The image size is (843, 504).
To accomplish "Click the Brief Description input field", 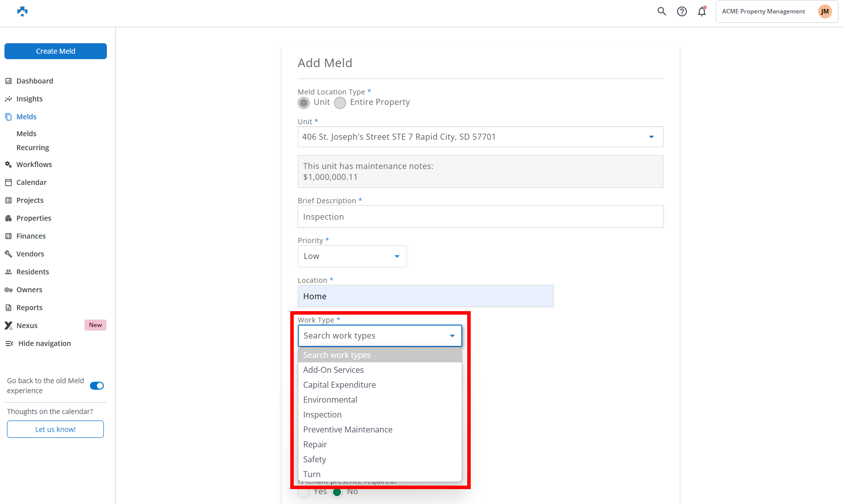I will coord(480,217).
